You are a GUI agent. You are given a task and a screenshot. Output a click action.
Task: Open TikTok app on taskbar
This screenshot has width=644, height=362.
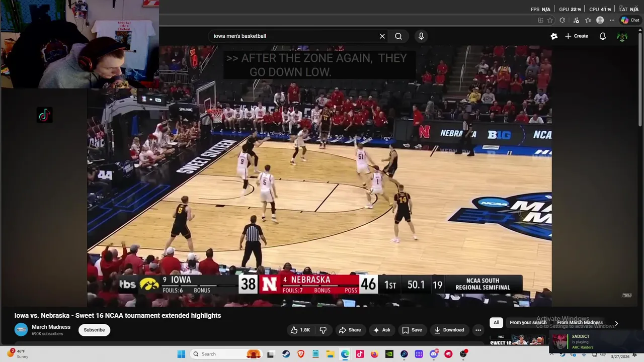point(360,354)
